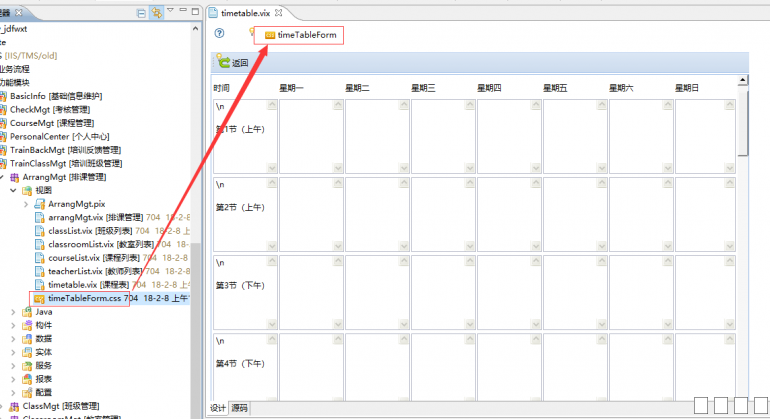Collapse the 视图 views folder
The height and width of the screenshot is (419, 770).
[14, 190]
